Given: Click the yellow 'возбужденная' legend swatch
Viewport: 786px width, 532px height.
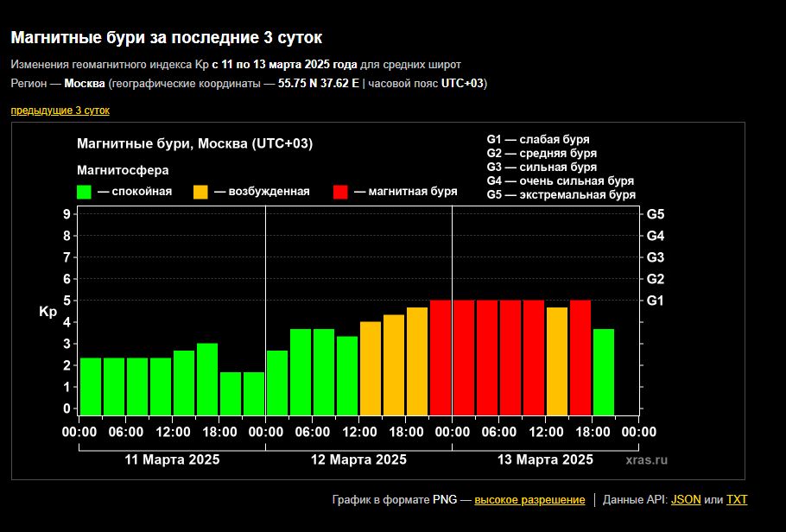Looking at the screenshot, I should pos(200,192).
